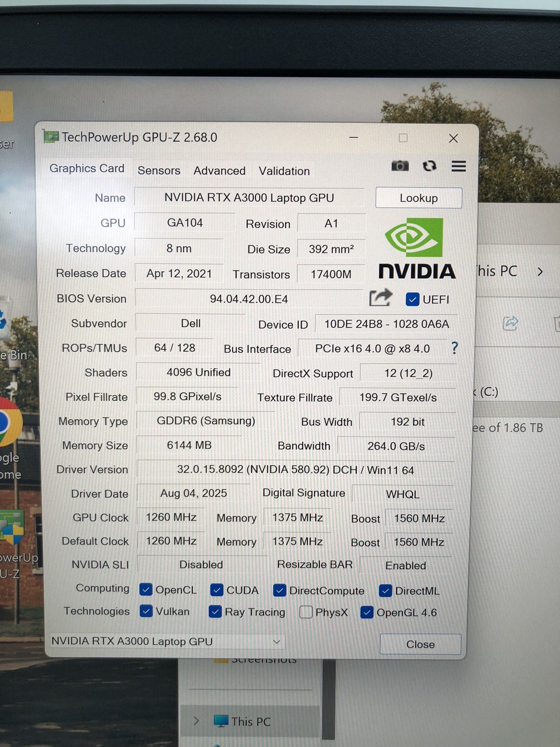The height and width of the screenshot is (747, 560).
Task: Close GPU-Z with the X button
Action: tap(453, 138)
